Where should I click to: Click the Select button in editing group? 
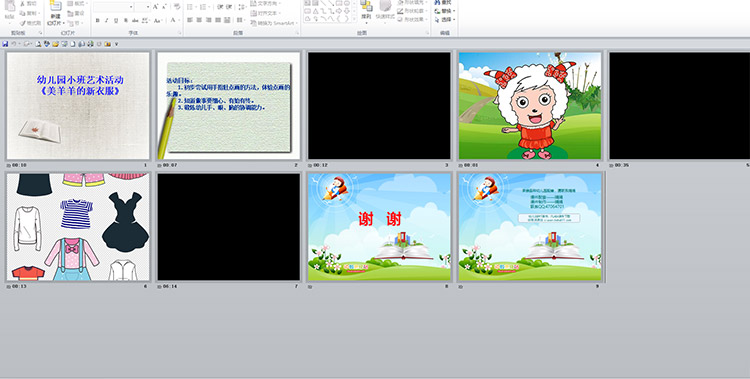point(445,20)
